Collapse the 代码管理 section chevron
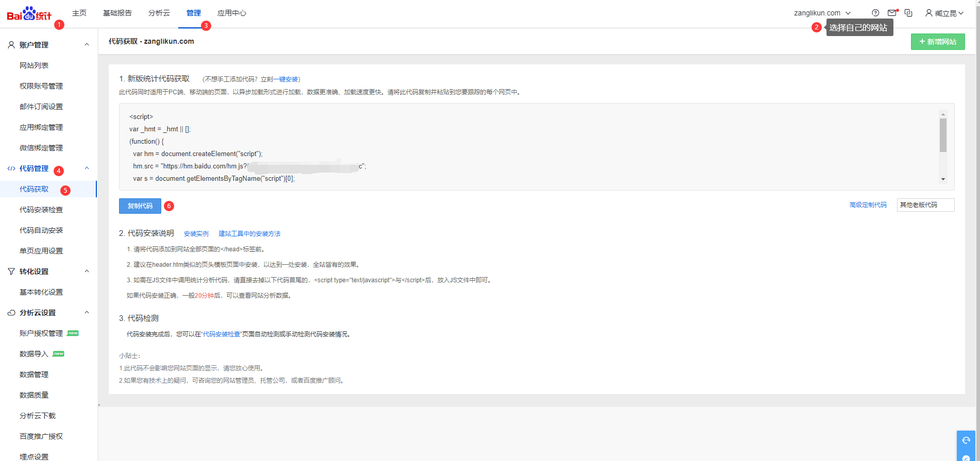 coord(87,168)
